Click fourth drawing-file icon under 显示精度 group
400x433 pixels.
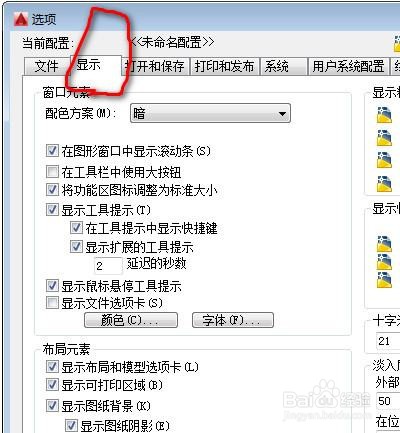click(384, 184)
